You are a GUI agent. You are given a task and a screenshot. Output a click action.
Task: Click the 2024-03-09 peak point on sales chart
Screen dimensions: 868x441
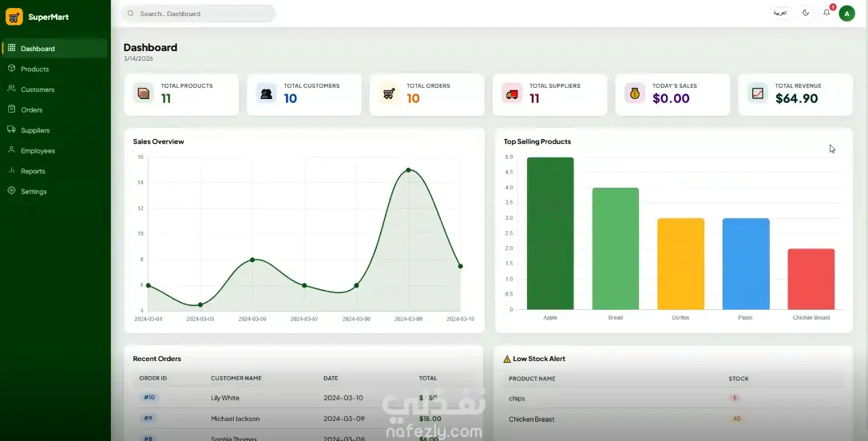[x=409, y=170]
